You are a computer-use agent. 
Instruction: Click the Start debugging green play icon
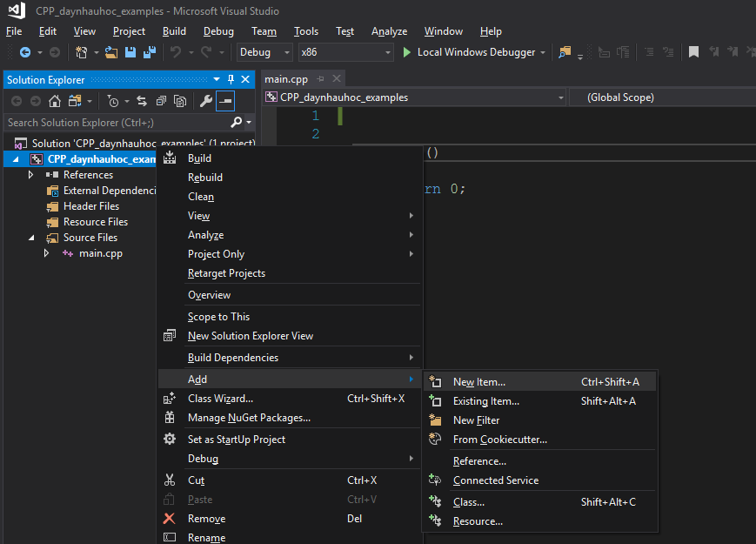[407, 52]
